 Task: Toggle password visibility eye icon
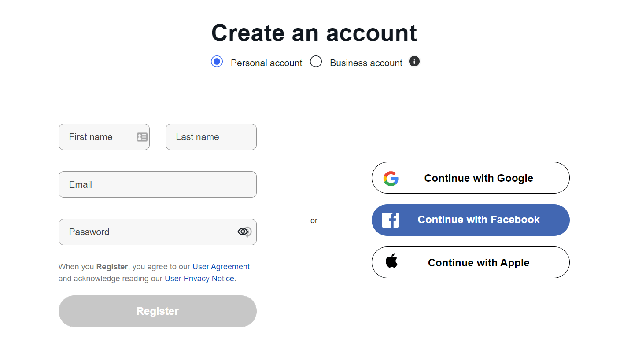click(244, 232)
